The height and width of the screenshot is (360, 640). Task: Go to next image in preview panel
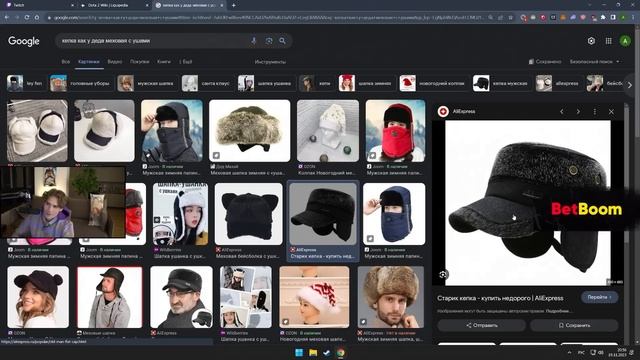pyautogui.click(x=578, y=111)
